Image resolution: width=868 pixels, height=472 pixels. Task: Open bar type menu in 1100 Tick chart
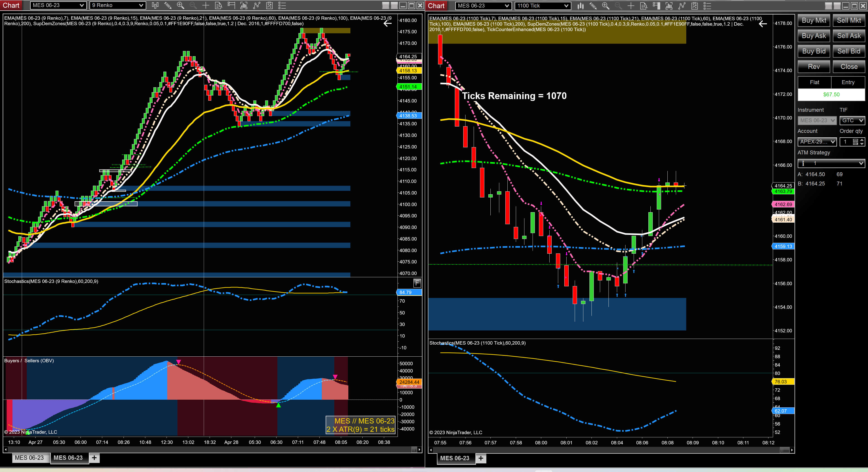pyautogui.click(x=580, y=6)
